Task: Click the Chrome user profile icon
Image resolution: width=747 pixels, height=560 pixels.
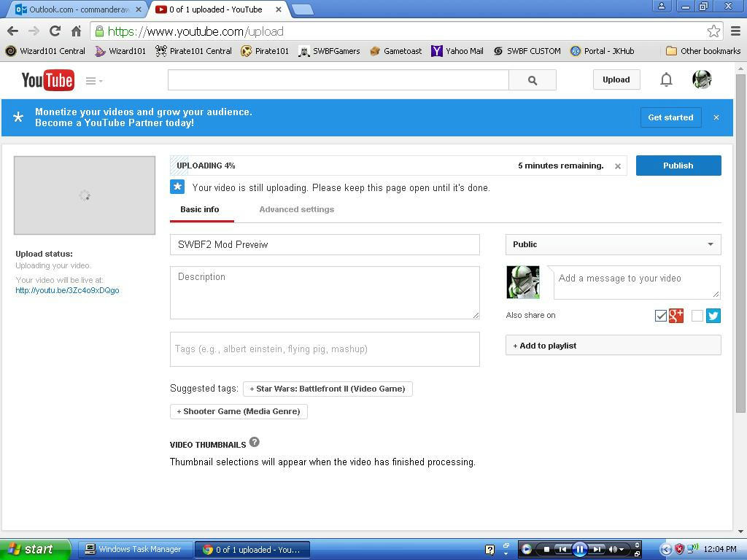Action: (662, 6)
